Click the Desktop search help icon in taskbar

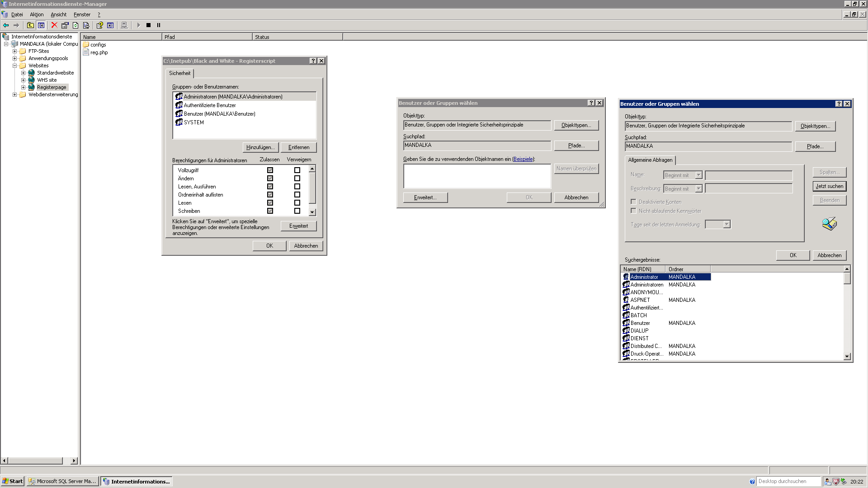click(752, 482)
